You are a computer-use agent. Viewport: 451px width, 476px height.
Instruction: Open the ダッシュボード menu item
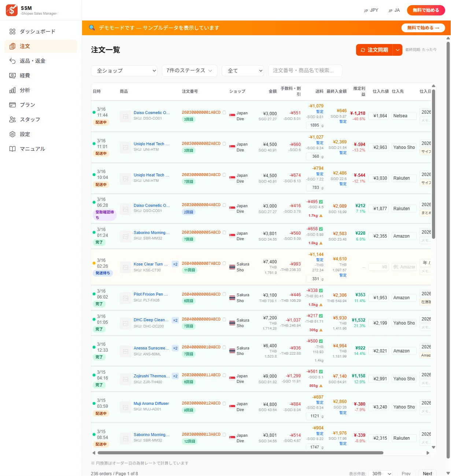coord(41,32)
